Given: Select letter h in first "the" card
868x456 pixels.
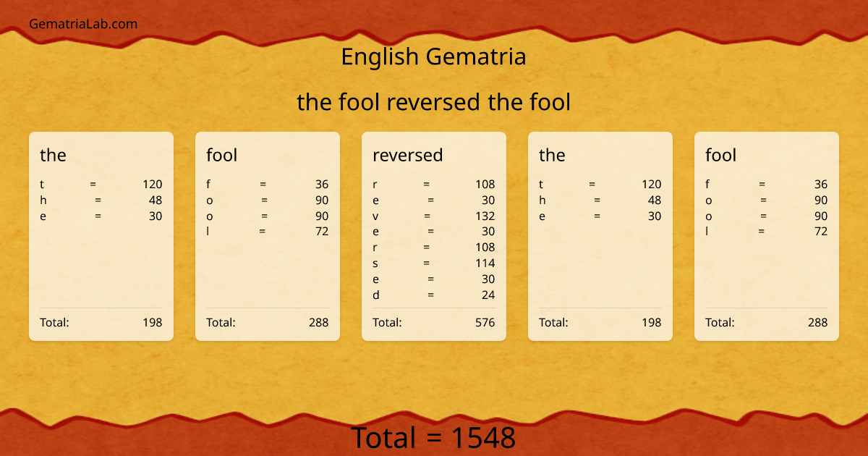Looking at the screenshot, I should 43,200.
